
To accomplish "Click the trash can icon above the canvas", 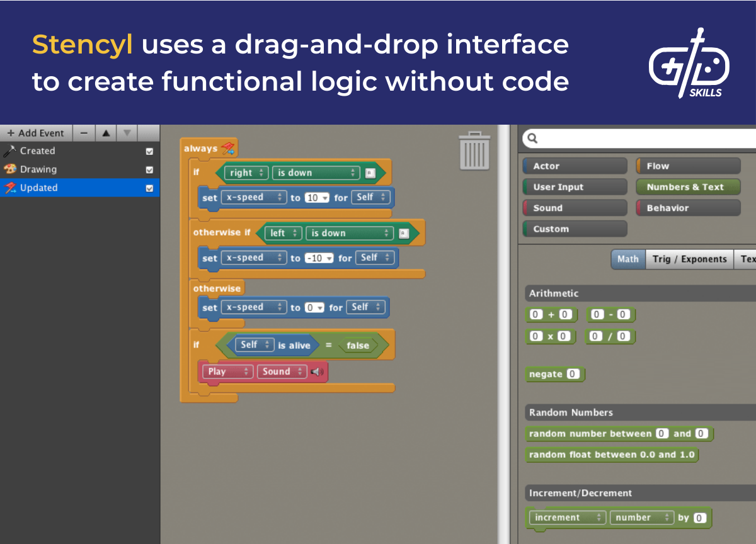I will click(474, 151).
